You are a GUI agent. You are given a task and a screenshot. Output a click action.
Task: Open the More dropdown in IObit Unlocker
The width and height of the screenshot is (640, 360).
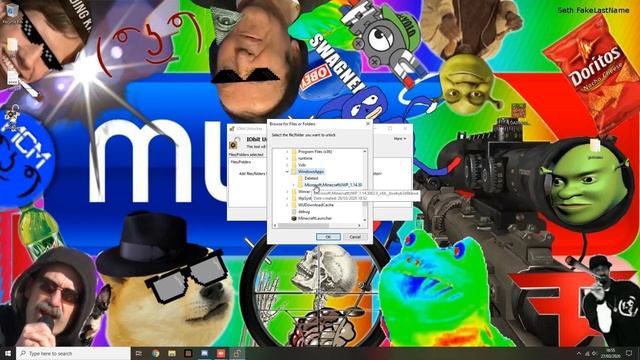400,139
